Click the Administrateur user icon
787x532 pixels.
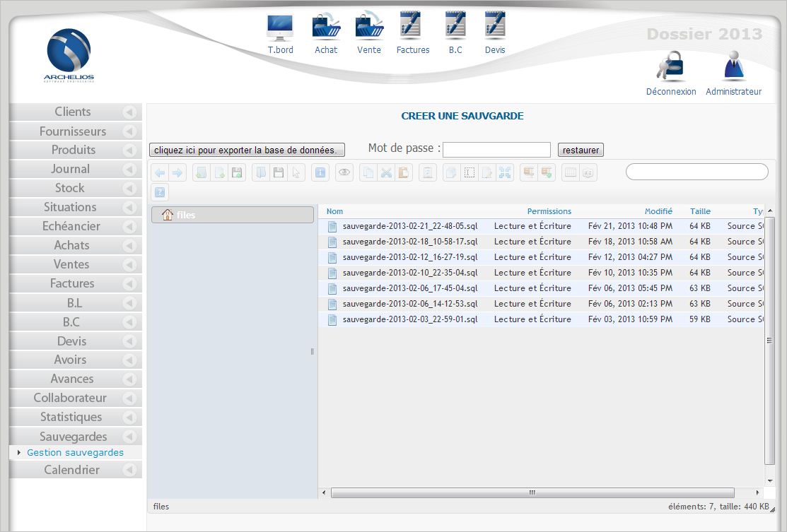coord(733,68)
